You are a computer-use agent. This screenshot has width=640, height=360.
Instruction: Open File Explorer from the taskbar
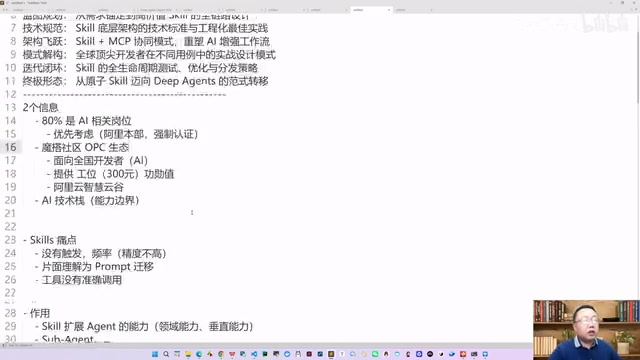tap(188, 354)
